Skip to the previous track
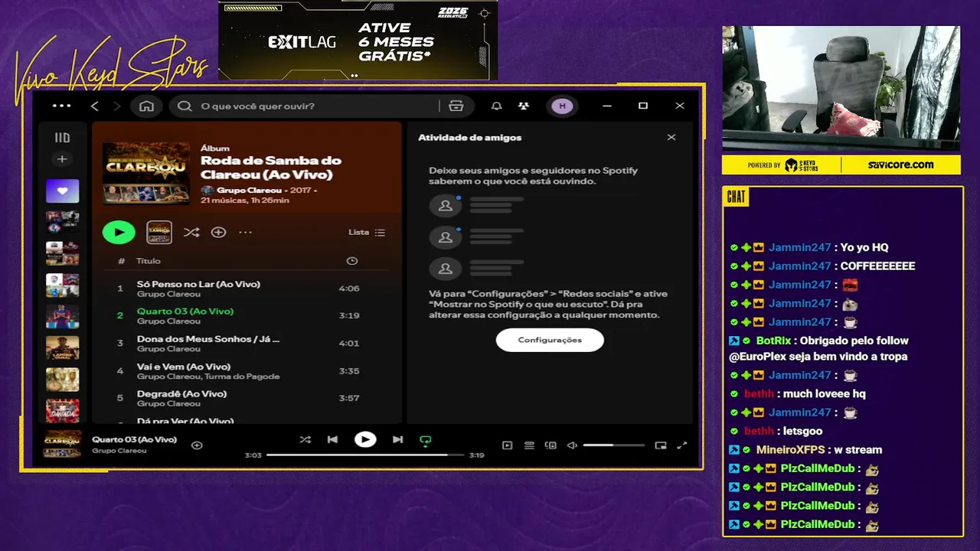The height and width of the screenshot is (551, 980). (332, 439)
